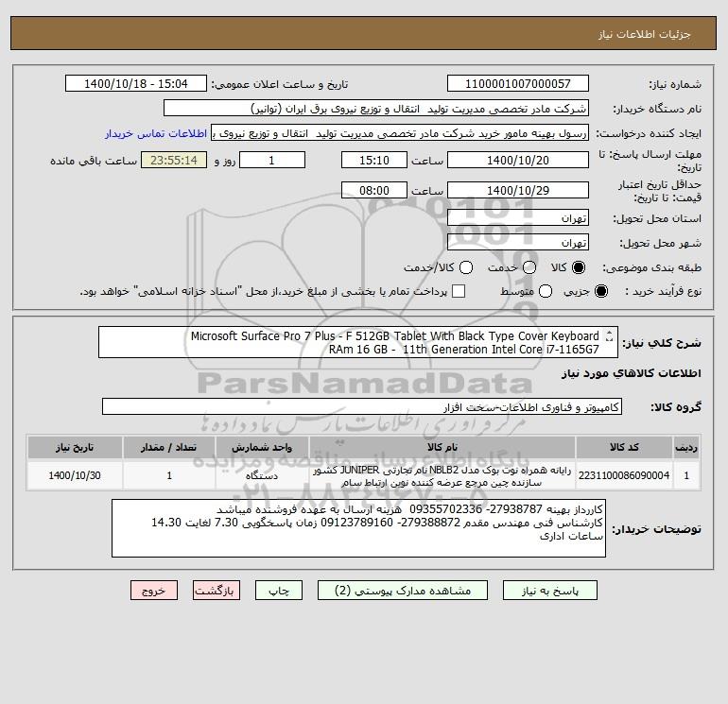Click the واحد شمارش column header
The image size is (728, 704).
(262, 447)
